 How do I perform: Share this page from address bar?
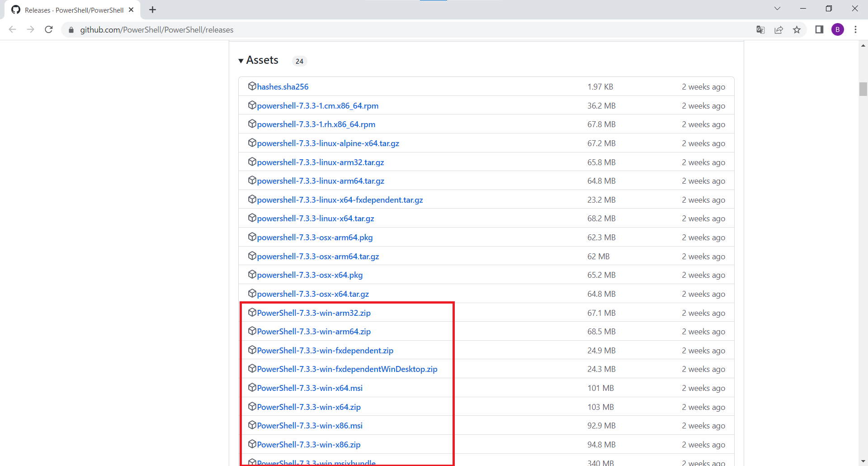(778, 30)
